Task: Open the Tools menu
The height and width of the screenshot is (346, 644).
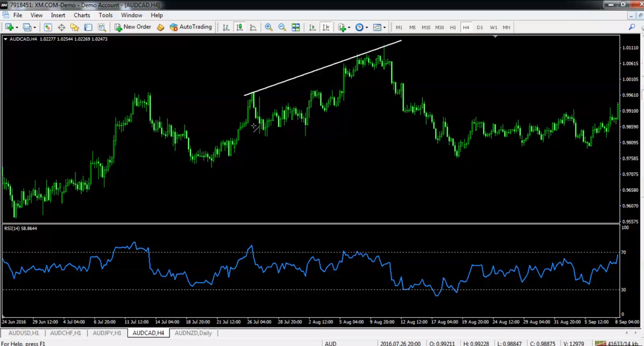Action: tap(106, 15)
